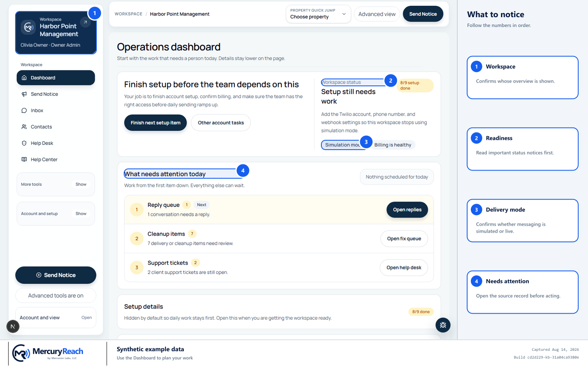Open the Account and view panel

coord(56,318)
